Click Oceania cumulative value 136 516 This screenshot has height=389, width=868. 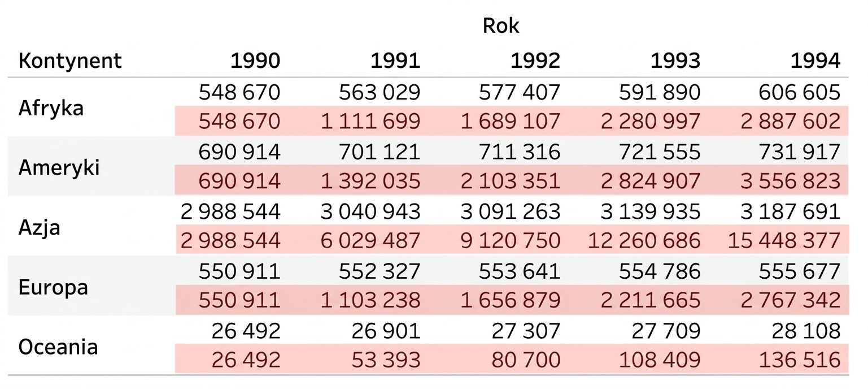[800, 360]
